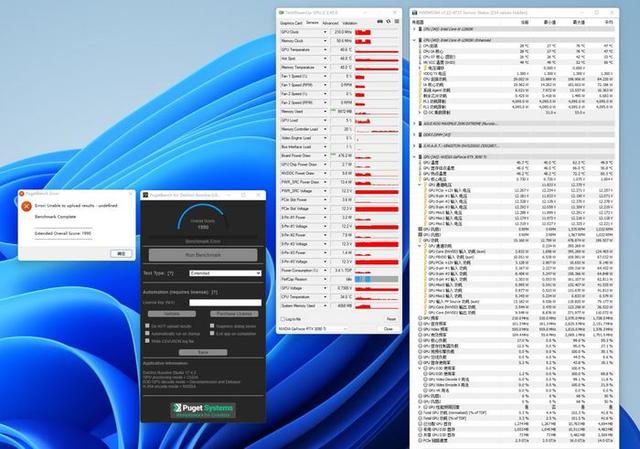Click the HWiNFO64 title bar app icon
The image size is (640, 449).
click(x=415, y=13)
